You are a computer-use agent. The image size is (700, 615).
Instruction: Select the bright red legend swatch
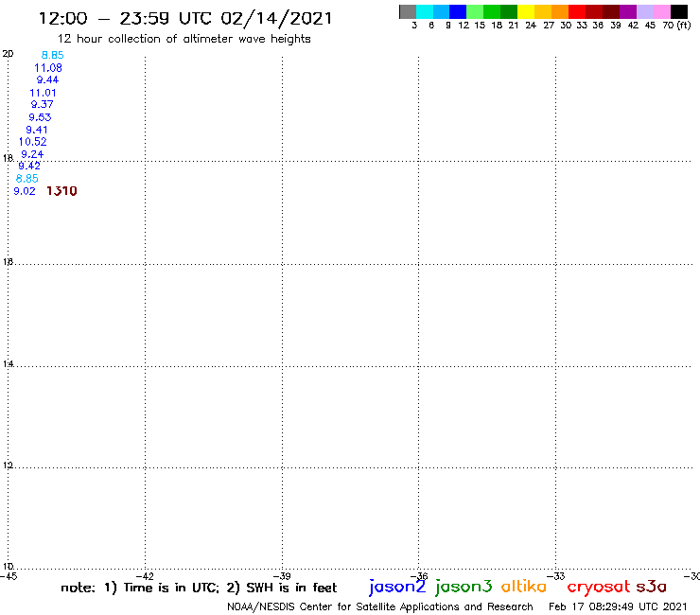click(x=577, y=11)
